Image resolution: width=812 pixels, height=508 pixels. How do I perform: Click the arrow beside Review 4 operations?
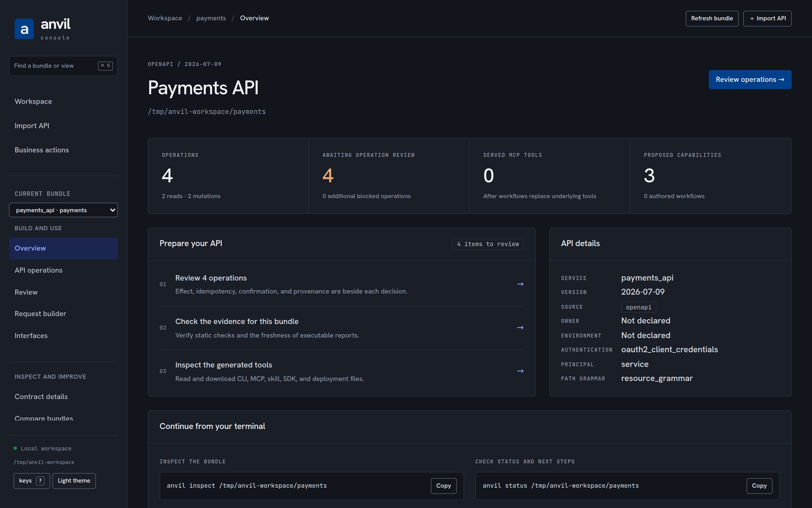click(520, 284)
